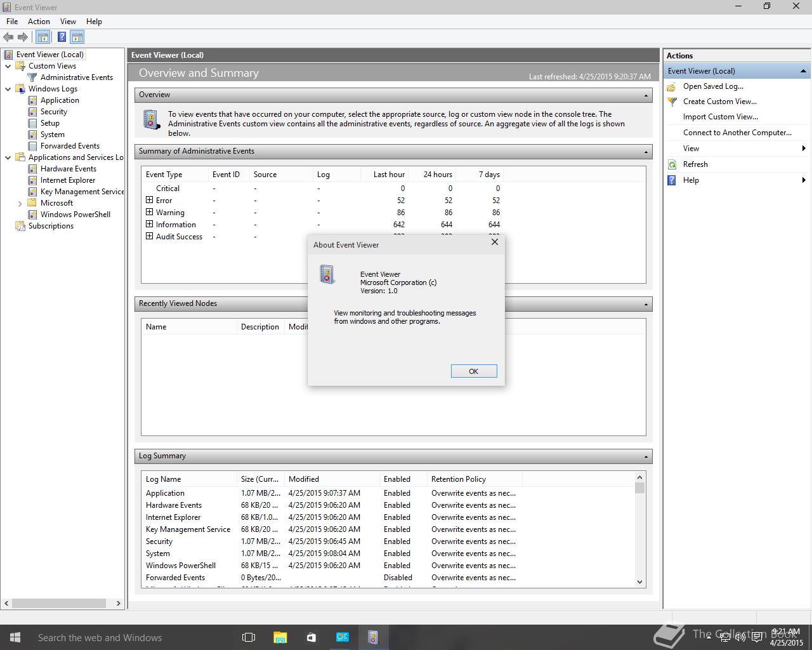This screenshot has width=812, height=650.
Task: Select Hardware Events row in Log Summary
Action: (331, 505)
